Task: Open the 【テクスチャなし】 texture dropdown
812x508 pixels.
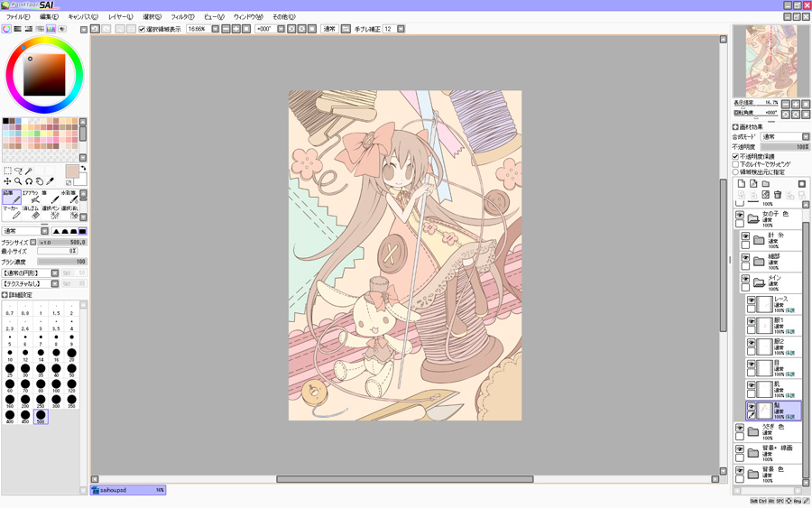Action: point(55,283)
